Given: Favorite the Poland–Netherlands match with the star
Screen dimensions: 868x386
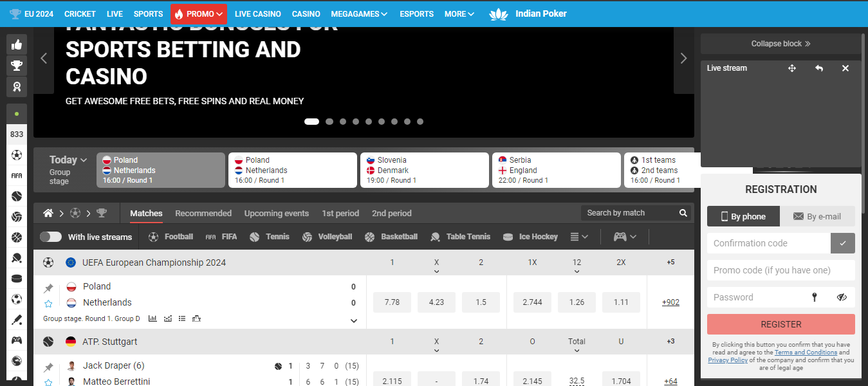Looking at the screenshot, I should (48, 304).
